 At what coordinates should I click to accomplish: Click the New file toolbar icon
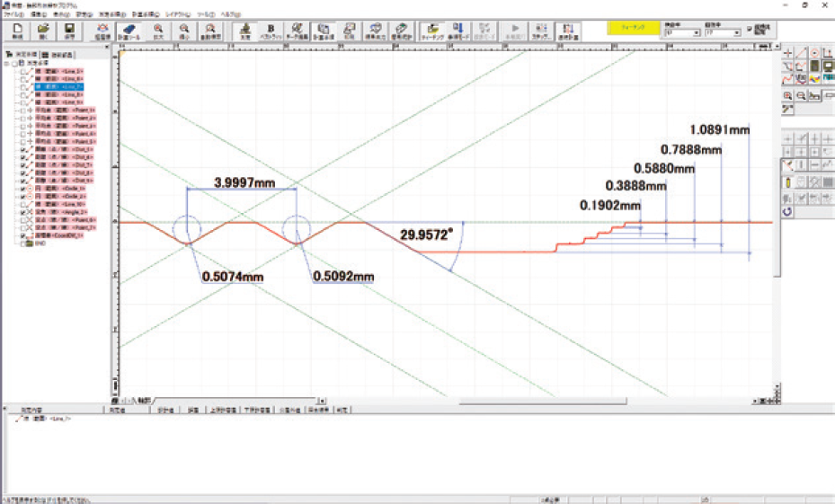point(18,32)
